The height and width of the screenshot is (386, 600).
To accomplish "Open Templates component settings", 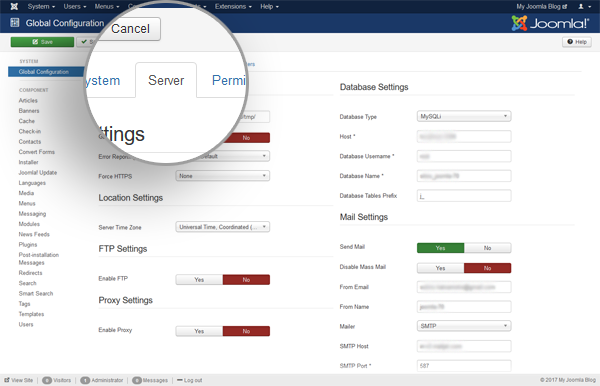I will coord(31,314).
